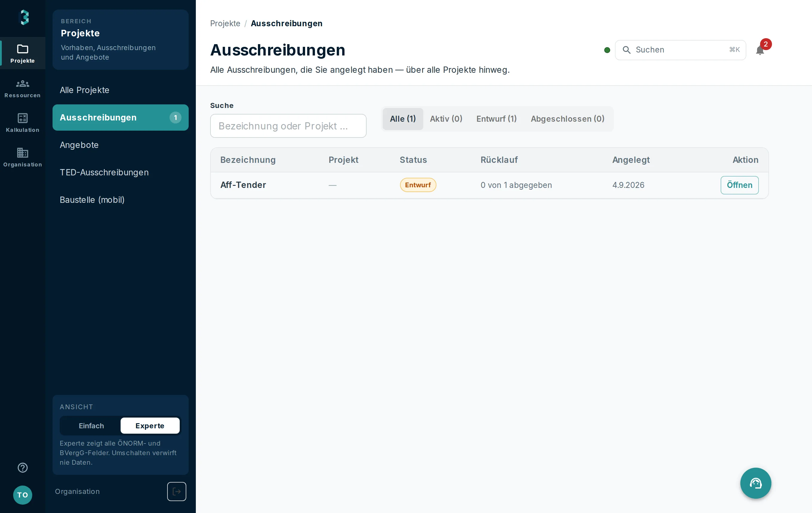Open Baustelle (mobil) in the sidebar
The width and height of the screenshot is (812, 513).
(120, 200)
